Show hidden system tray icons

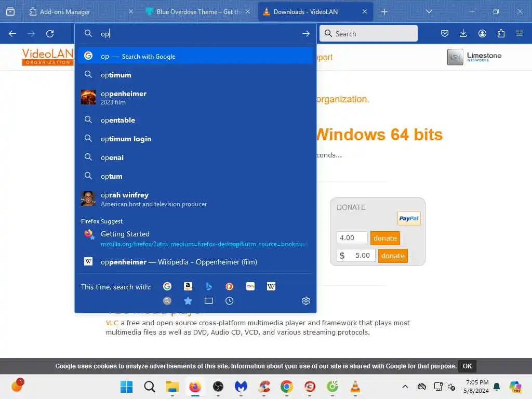(x=405, y=387)
